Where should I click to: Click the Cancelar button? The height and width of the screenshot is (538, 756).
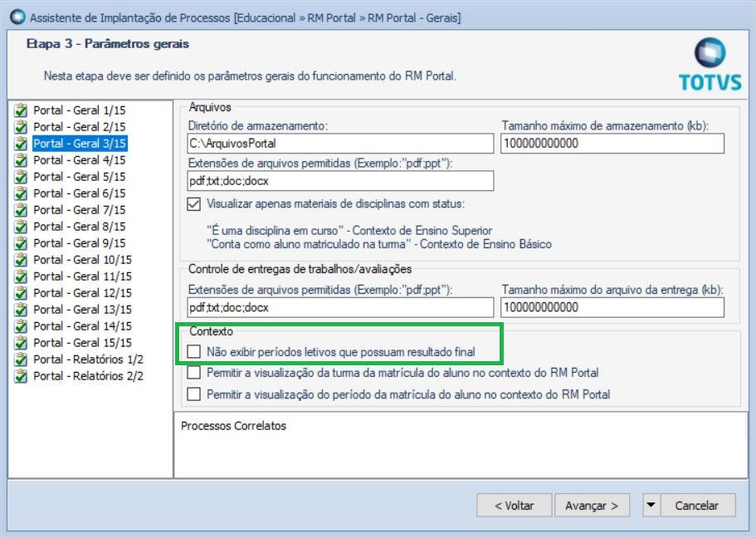coord(698,505)
